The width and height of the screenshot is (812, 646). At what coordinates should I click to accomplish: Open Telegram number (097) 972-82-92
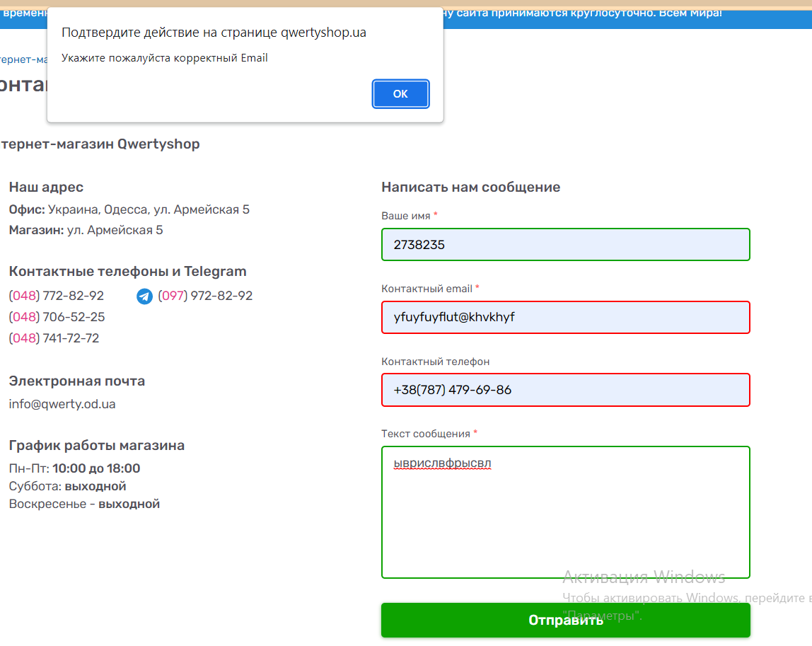click(x=205, y=296)
